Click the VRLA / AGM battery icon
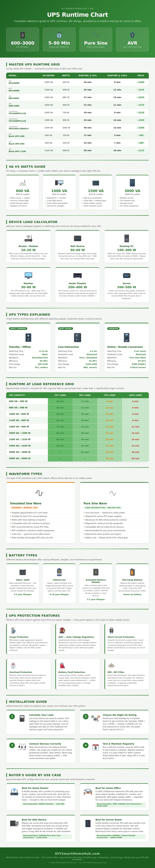 pyautogui.click(x=23, y=572)
